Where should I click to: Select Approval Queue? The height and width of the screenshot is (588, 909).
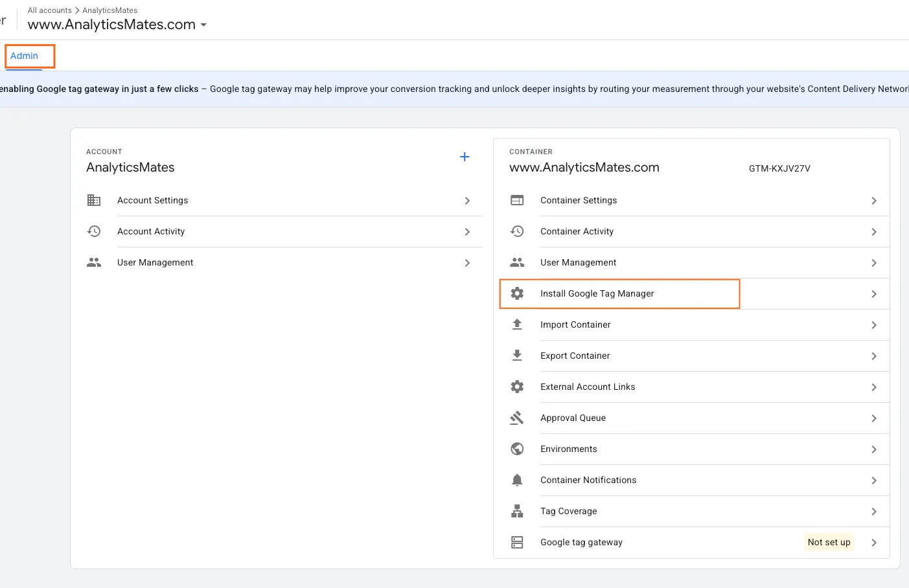(691, 418)
